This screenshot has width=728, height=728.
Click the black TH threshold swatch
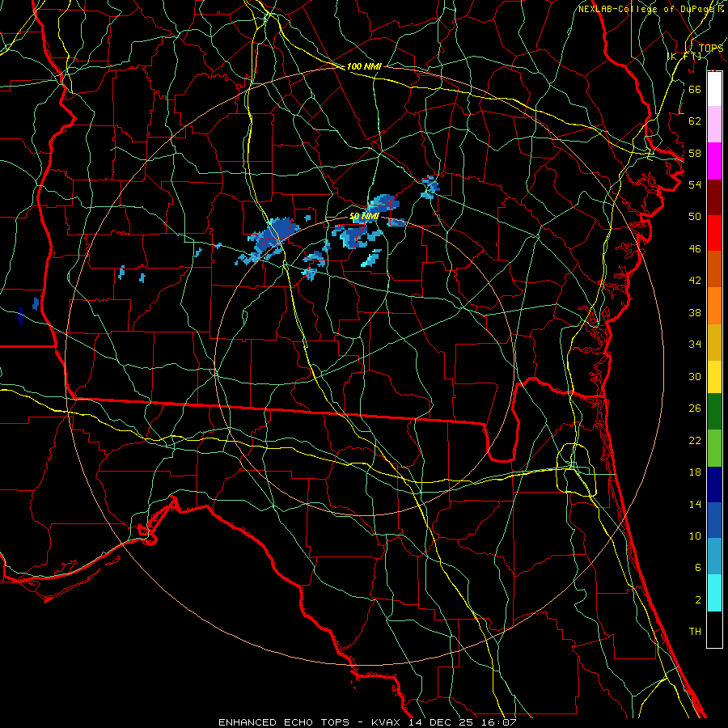pos(714,629)
